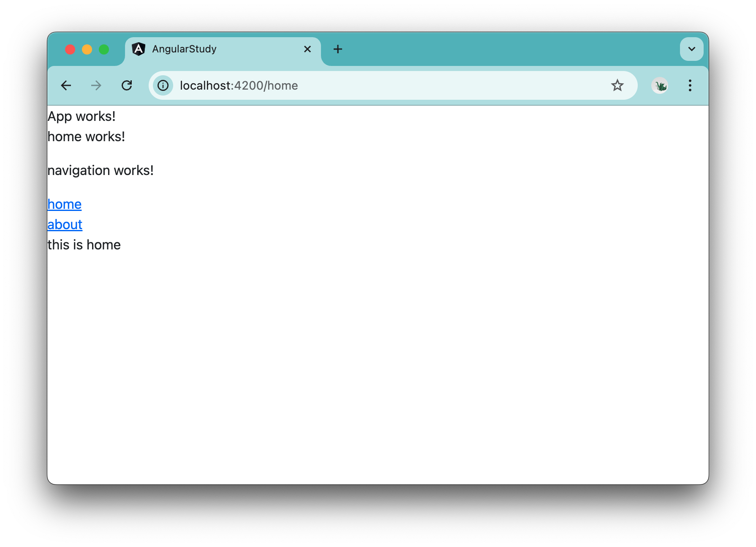The image size is (756, 547).
Task: Click the red traffic light circle
Action: (70, 49)
